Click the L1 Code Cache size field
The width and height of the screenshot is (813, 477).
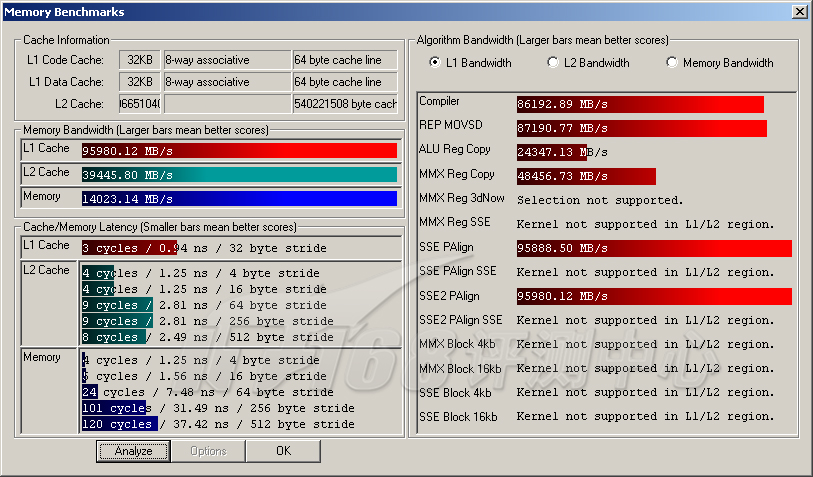140,59
